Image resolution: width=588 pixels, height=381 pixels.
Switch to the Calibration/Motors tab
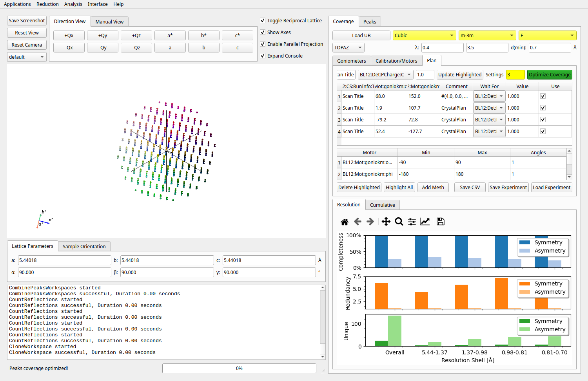point(396,61)
